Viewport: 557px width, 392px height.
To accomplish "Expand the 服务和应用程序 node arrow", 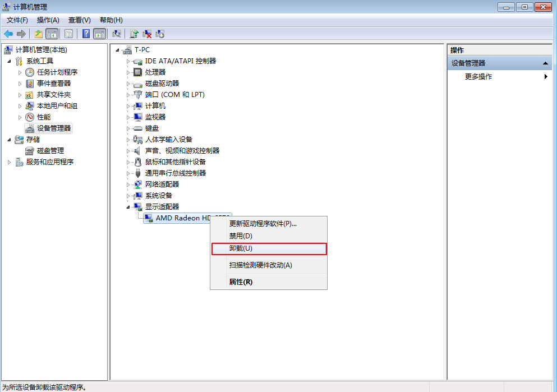I will coord(9,162).
